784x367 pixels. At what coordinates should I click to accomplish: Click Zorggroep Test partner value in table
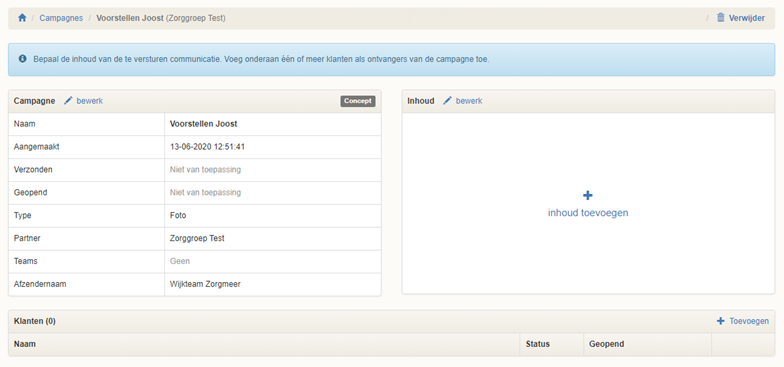(x=197, y=238)
